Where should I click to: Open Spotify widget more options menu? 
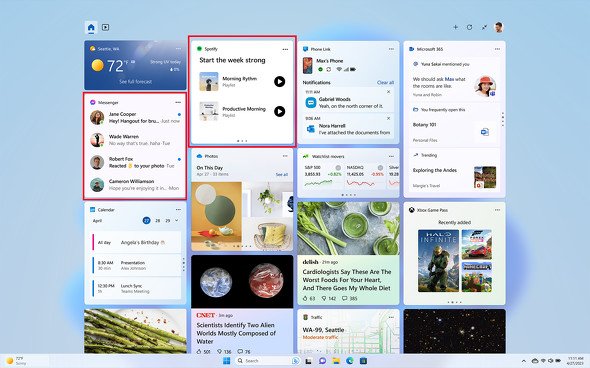pos(285,49)
